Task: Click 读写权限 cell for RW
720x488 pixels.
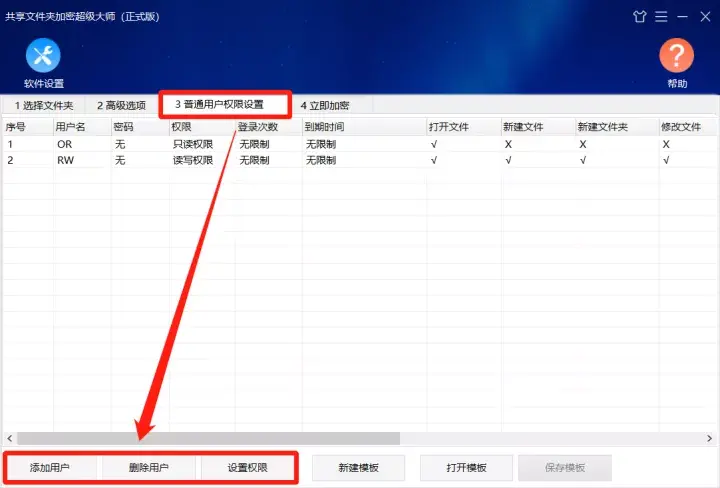Action: [193, 160]
